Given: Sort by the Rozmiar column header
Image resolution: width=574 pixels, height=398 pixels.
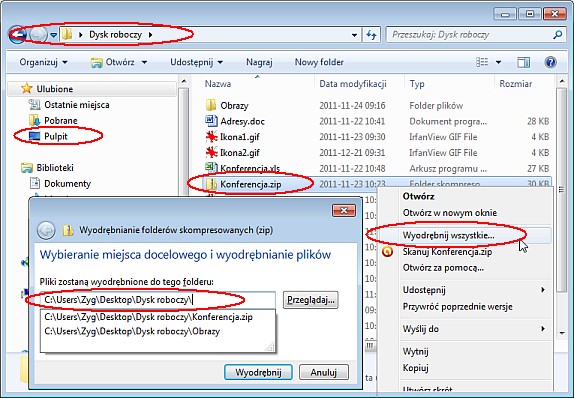Looking at the screenshot, I should click(x=515, y=84).
